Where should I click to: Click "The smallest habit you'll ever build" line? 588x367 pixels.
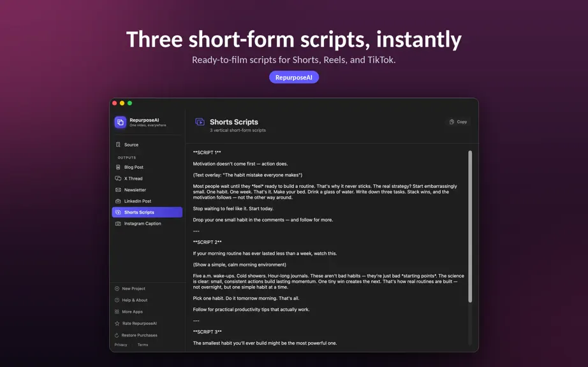tap(265, 343)
